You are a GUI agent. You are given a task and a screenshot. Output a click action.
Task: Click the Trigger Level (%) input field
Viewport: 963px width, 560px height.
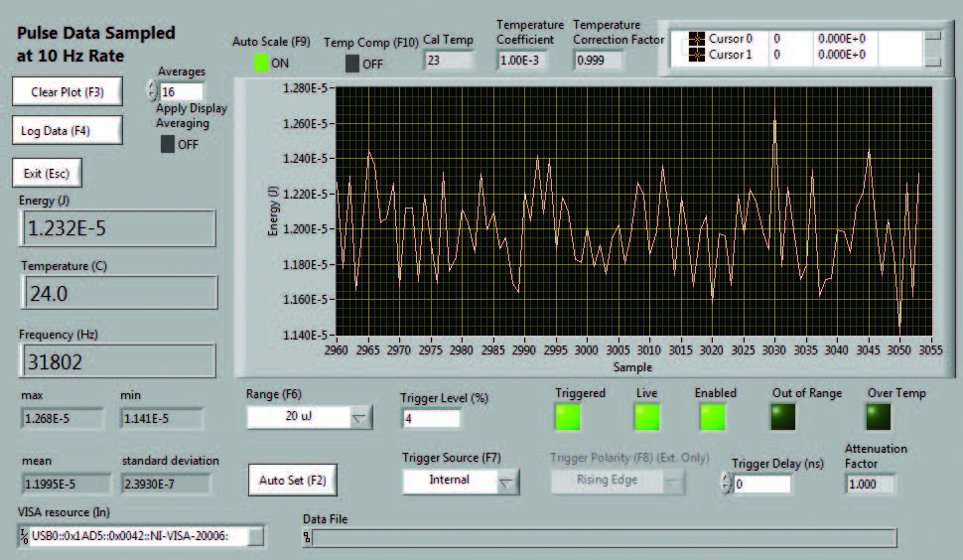coord(429,418)
